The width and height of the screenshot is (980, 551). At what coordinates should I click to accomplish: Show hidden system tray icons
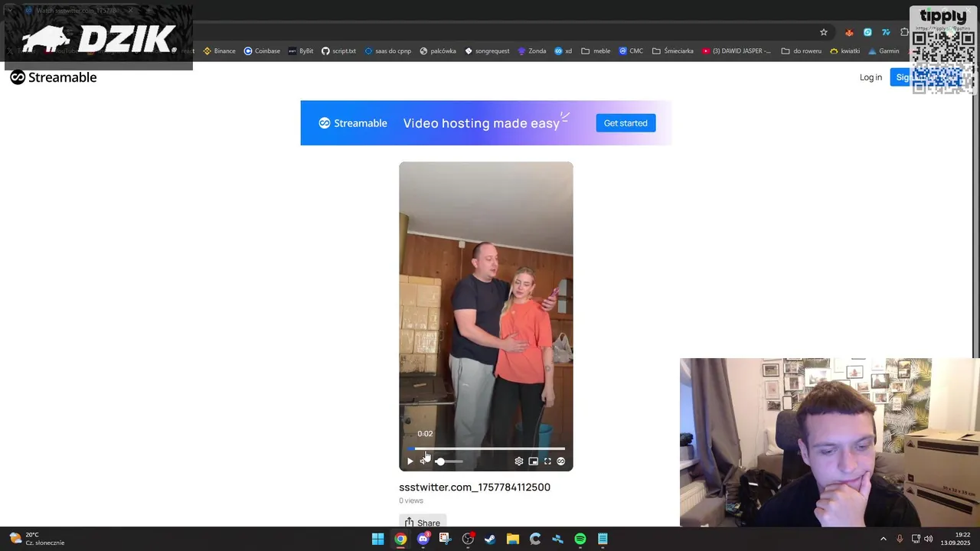[883, 539]
